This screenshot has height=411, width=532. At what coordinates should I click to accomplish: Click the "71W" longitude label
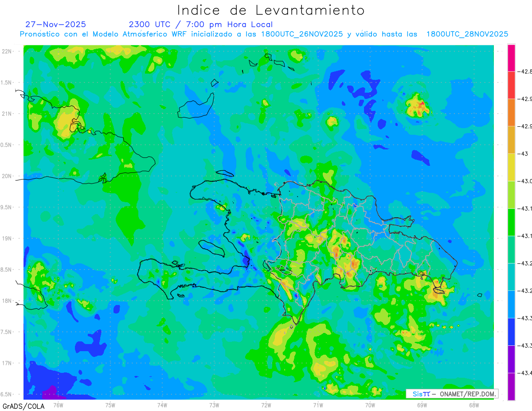pos(318,405)
